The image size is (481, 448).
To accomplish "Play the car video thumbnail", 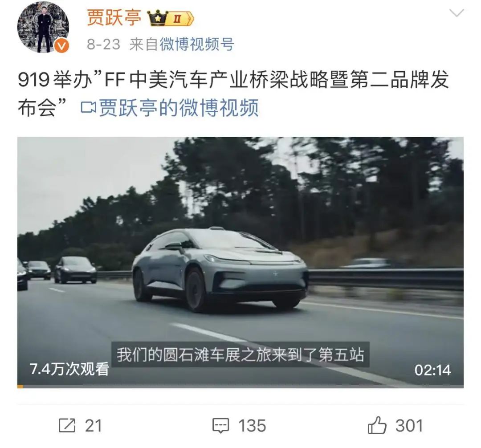I will pos(240,262).
